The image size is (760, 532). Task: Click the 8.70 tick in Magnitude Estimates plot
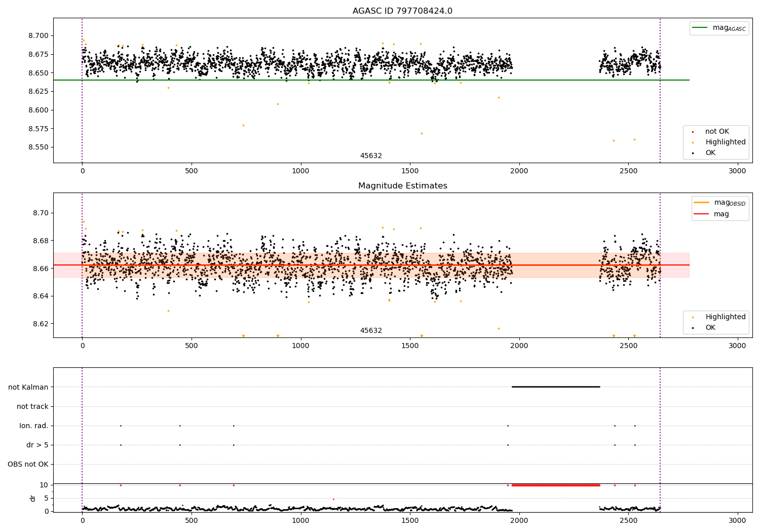(41, 213)
